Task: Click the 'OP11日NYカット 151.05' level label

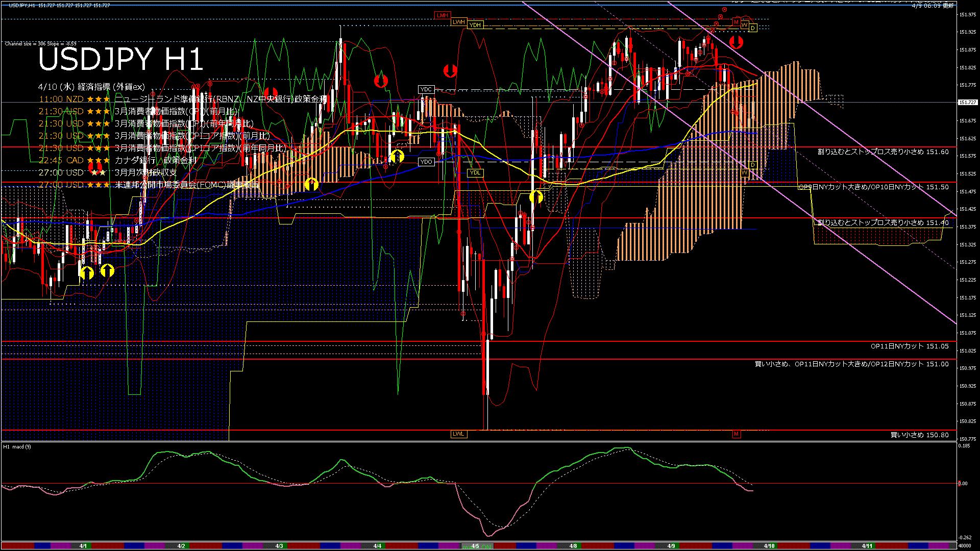Action: coord(910,346)
